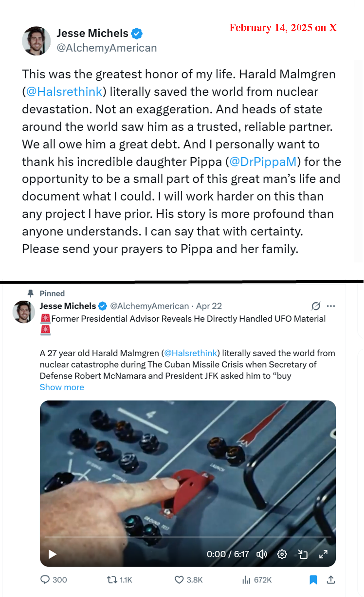The image size is (364, 597).
Task: Toggle bookmark on the pinned post
Action: [x=313, y=580]
